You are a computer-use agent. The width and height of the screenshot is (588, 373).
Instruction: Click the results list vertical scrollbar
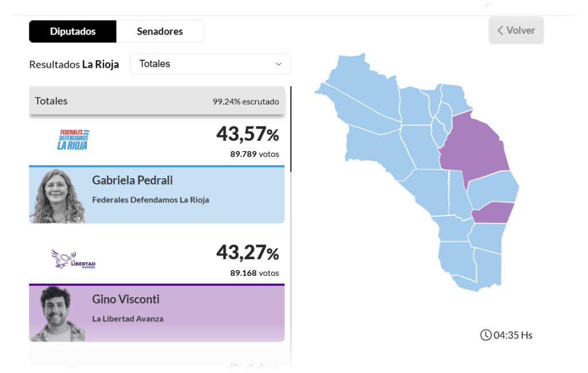[291, 129]
